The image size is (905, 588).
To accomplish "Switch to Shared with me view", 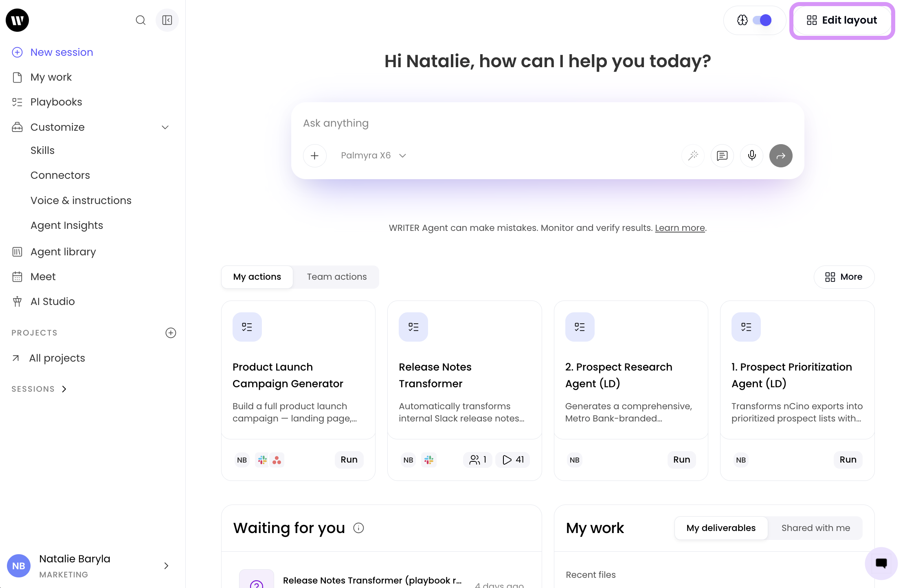I will coord(815,528).
